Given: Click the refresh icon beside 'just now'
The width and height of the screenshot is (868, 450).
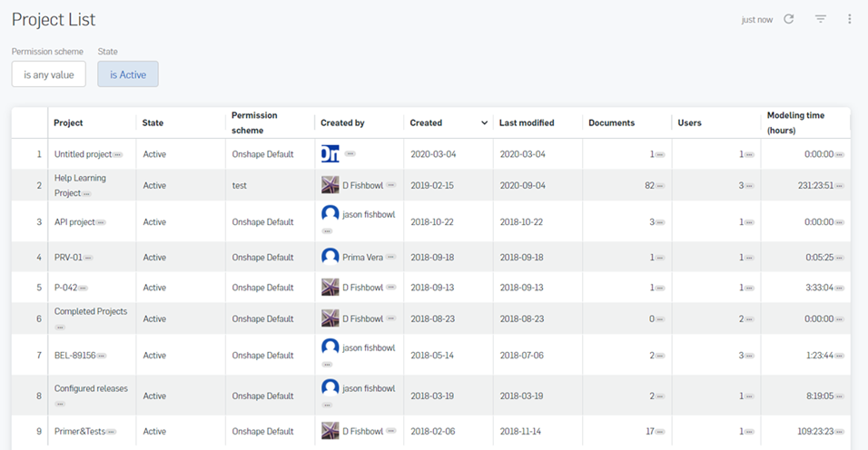Looking at the screenshot, I should coord(789,19).
